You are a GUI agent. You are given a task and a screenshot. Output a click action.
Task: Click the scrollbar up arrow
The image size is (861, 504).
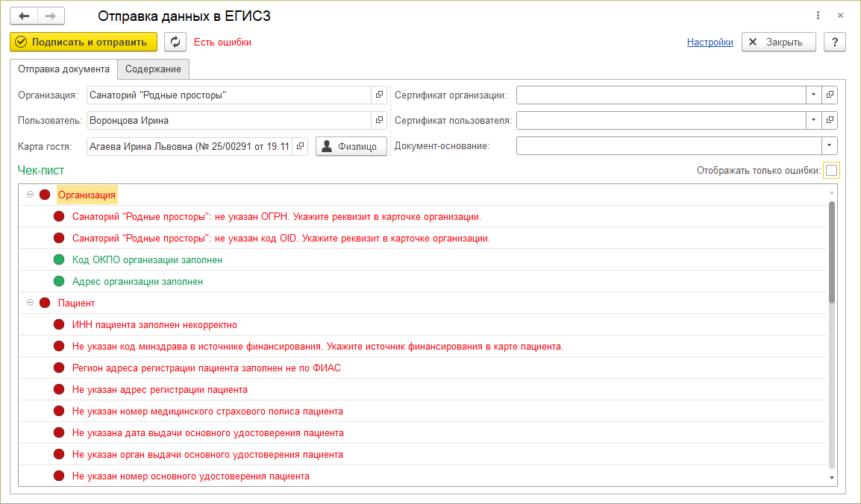[x=831, y=192]
